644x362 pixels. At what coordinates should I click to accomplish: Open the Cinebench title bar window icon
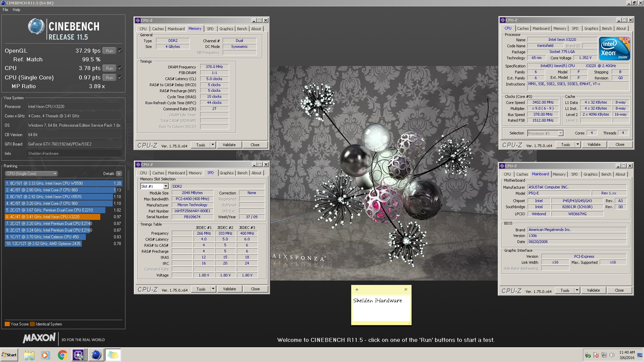3,3
